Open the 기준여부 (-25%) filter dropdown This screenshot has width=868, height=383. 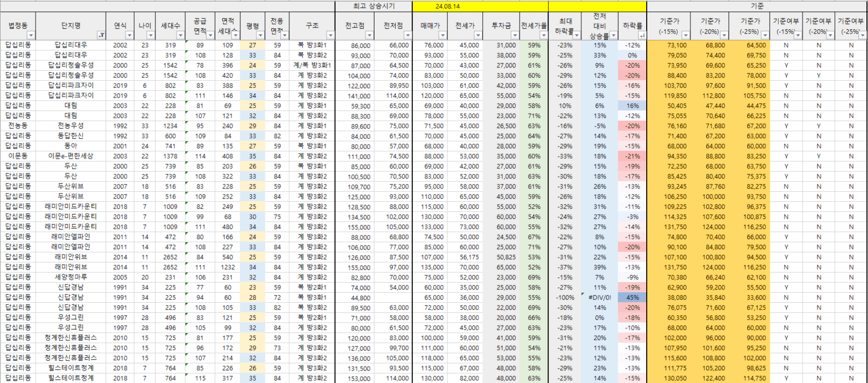point(863,36)
